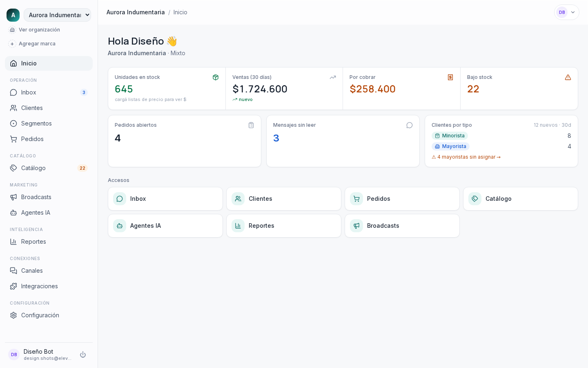Image resolution: width=588 pixels, height=368 pixels.
Task: Click the power logout icon beside Diseño Bot
Action: 83,355
